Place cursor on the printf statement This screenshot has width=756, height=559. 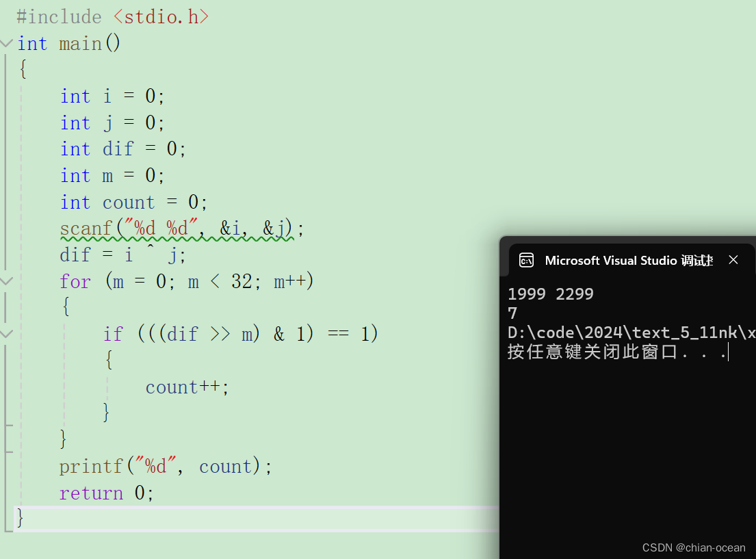164,466
